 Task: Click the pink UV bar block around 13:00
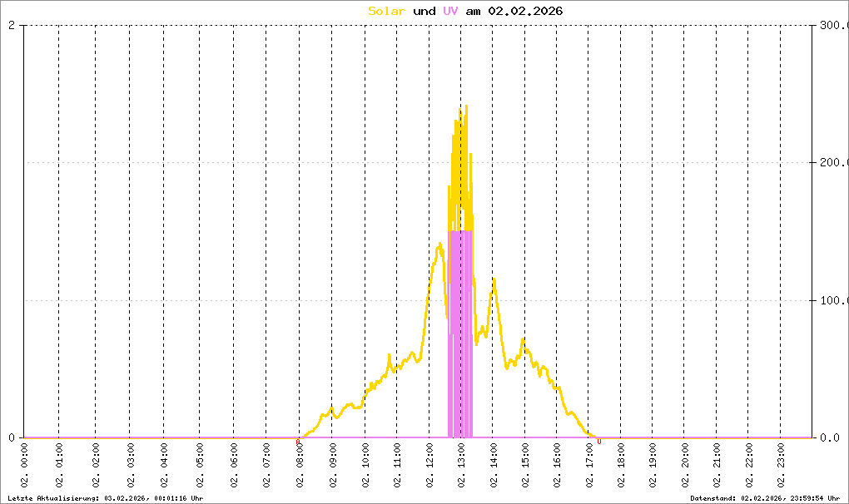coord(460,333)
